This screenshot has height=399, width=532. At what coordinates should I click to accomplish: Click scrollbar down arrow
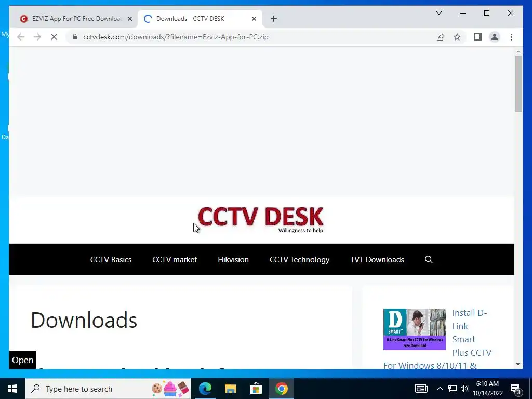(518, 364)
